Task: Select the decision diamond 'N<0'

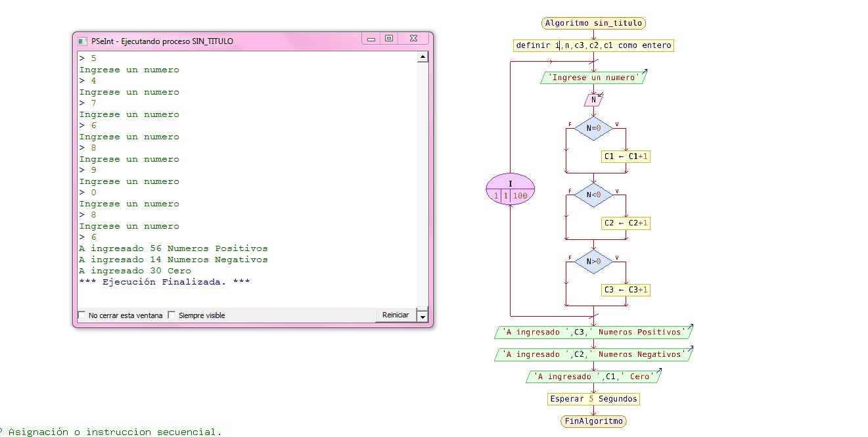Action: 593,195
